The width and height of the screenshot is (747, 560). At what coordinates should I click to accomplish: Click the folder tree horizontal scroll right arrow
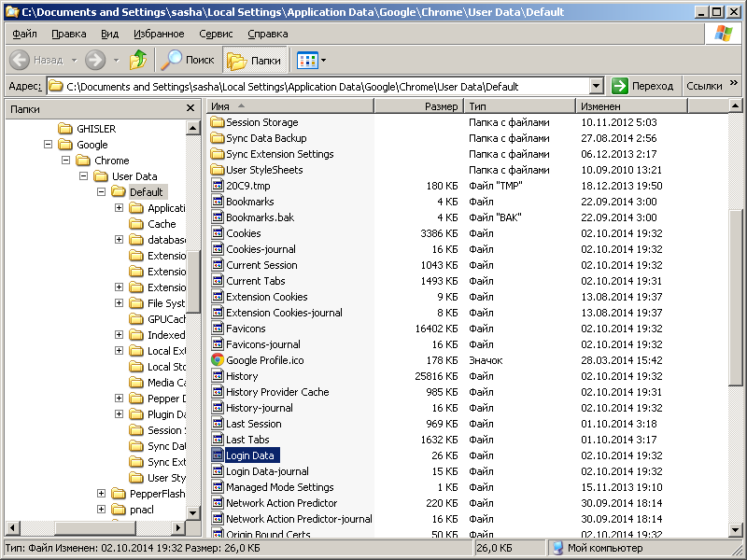click(178, 527)
